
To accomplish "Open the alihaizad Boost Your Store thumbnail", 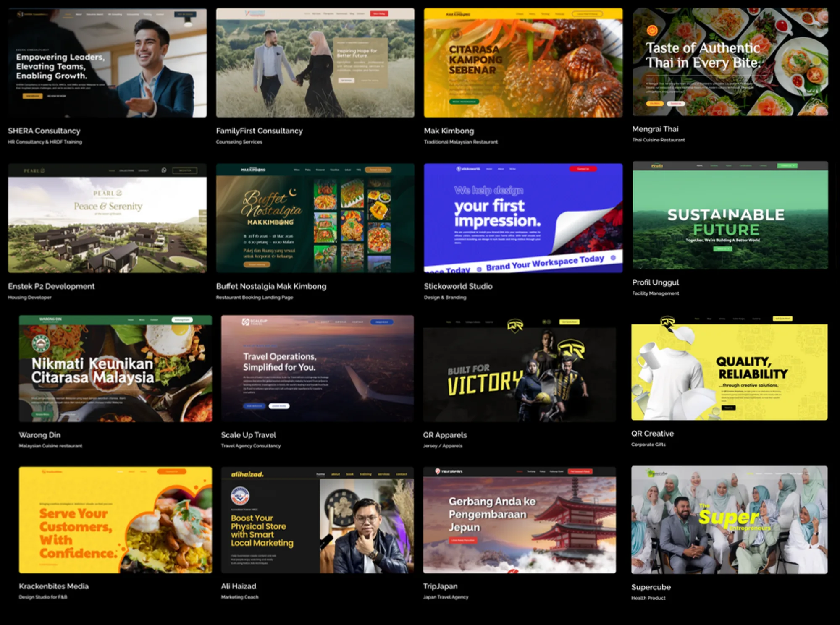I will 318,520.
